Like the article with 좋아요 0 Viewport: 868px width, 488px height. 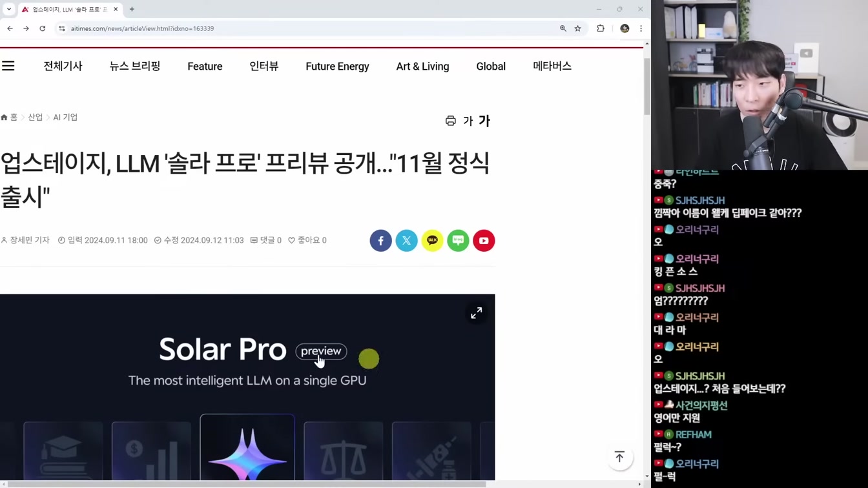(x=307, y=240)
